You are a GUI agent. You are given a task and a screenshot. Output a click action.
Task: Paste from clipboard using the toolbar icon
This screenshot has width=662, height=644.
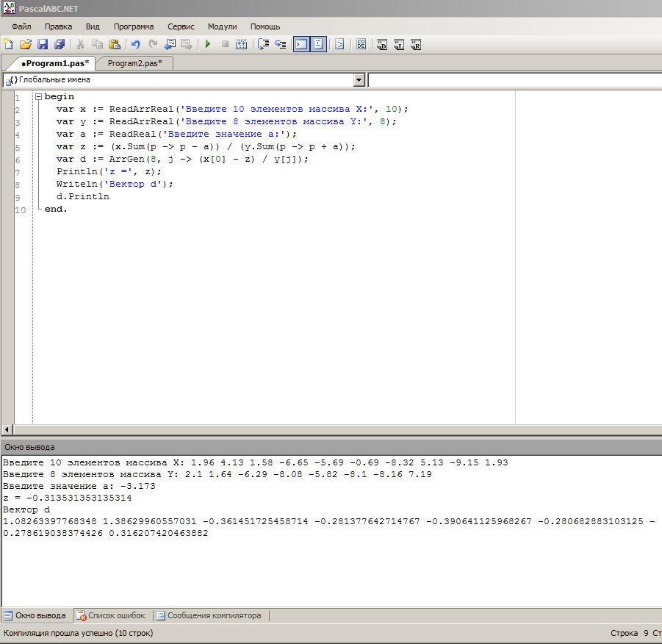(x=114, y=45)
